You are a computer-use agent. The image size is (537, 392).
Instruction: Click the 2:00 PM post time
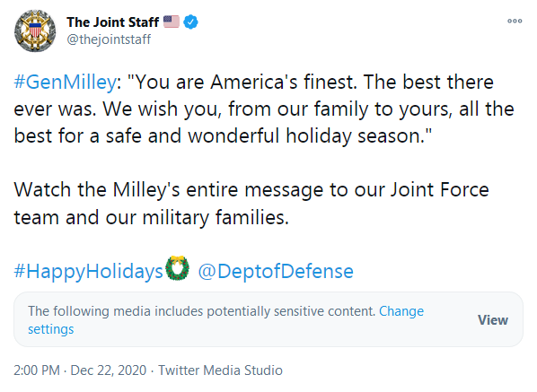[37, 370]
